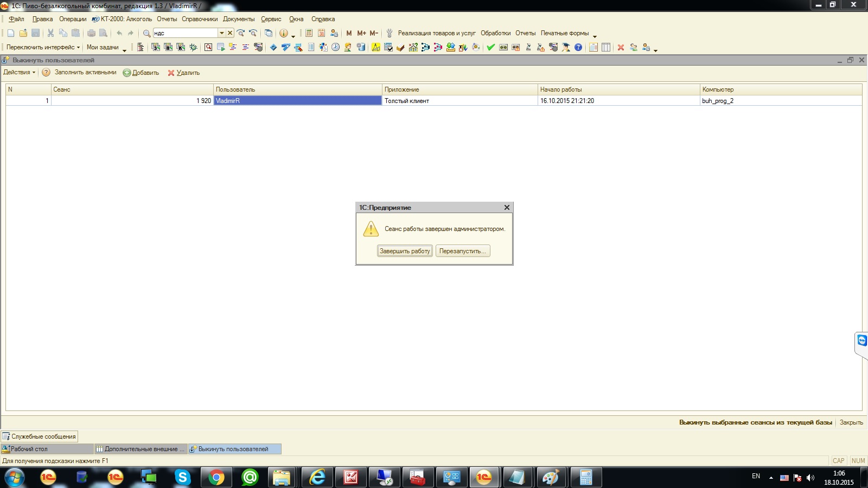Click the yellow triangle ruler icon

375,47
